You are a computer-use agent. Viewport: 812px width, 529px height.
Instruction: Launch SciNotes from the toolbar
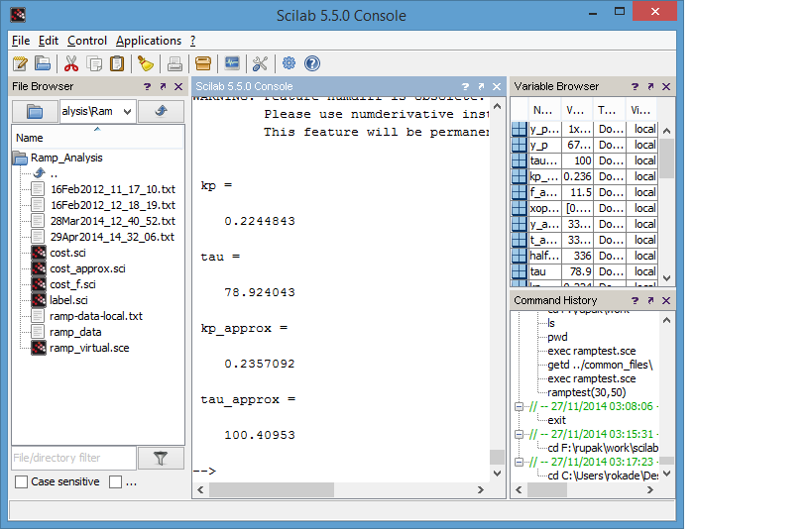click(20, 63)
